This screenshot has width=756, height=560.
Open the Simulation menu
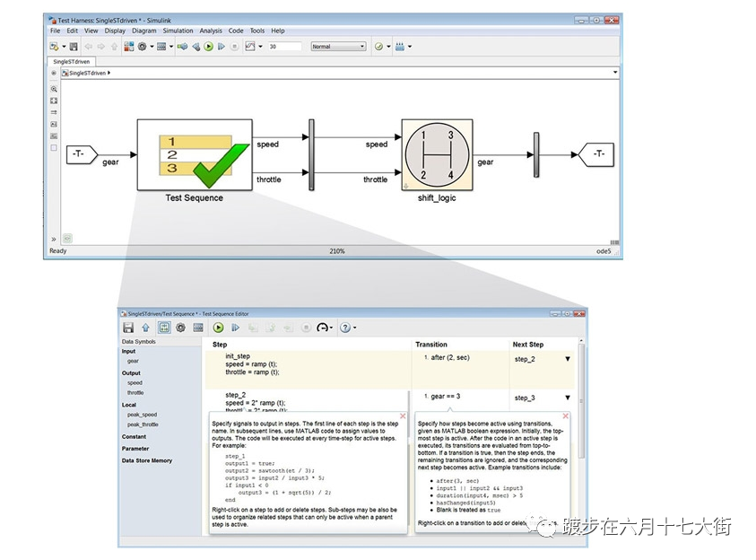pyautogui.click(x=178, y=31)
